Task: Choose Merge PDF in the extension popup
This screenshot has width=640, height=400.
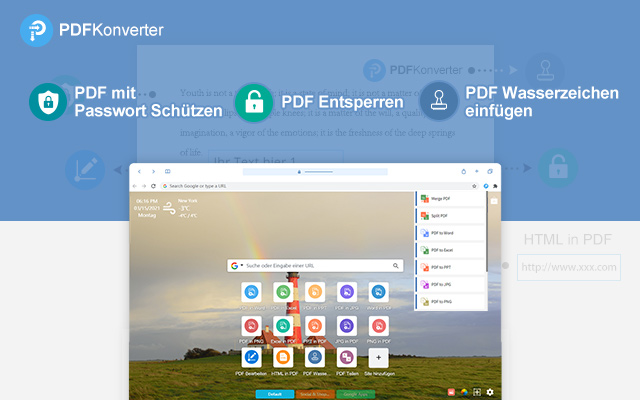Action: point(450,198)
